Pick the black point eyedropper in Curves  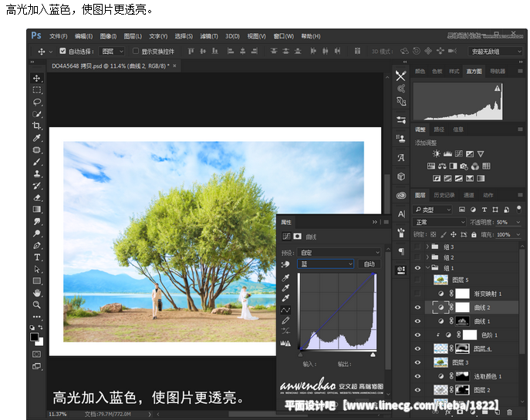285,278
